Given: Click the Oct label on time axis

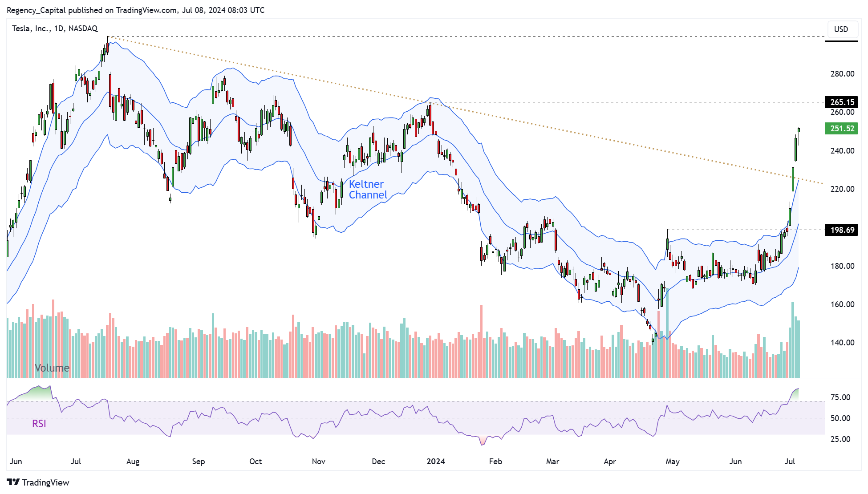Looking at the screenshot, I should pos(256,462).
